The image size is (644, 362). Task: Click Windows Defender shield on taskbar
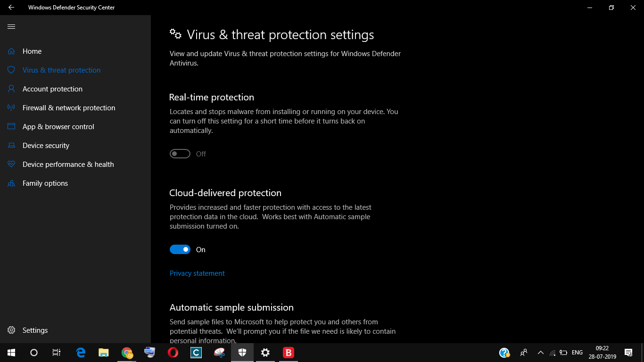[242, 353]
